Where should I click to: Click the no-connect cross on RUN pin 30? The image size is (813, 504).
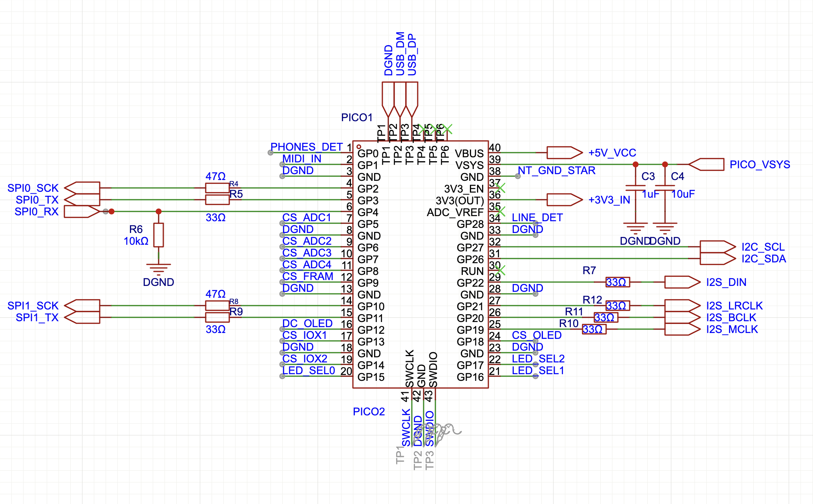[500, 270]
